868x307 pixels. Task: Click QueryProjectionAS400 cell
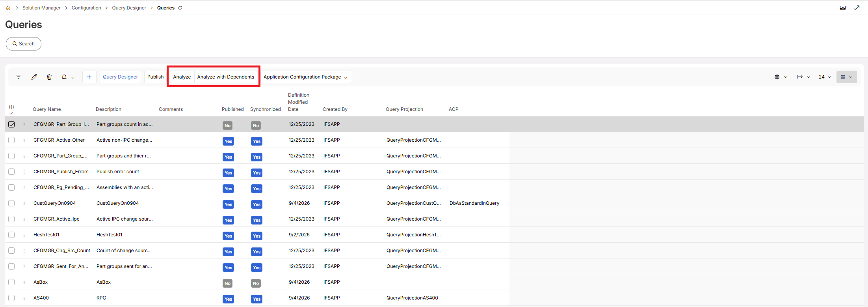click(x=412, y=298)
